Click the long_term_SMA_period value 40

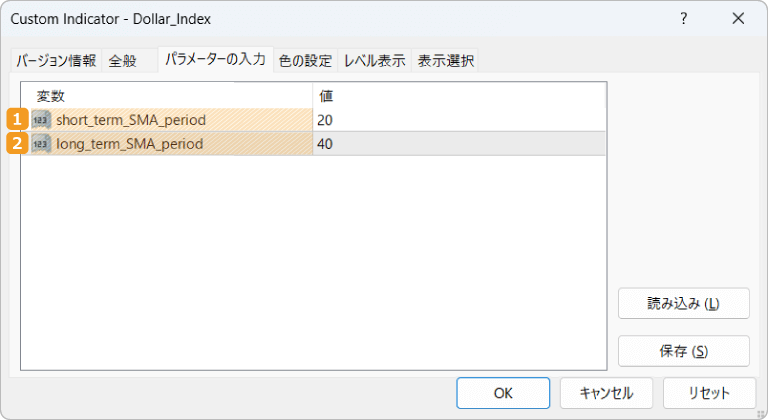(326, 144)
